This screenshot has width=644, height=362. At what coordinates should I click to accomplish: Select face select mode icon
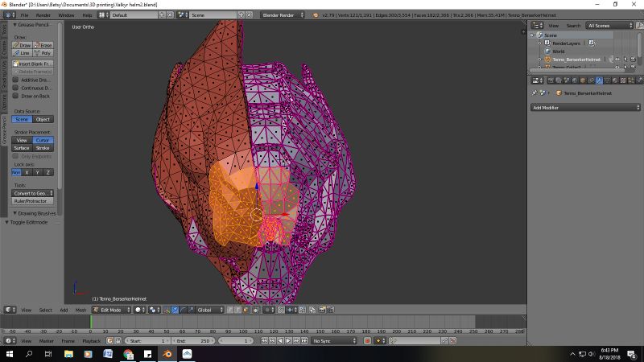point(246,310)
